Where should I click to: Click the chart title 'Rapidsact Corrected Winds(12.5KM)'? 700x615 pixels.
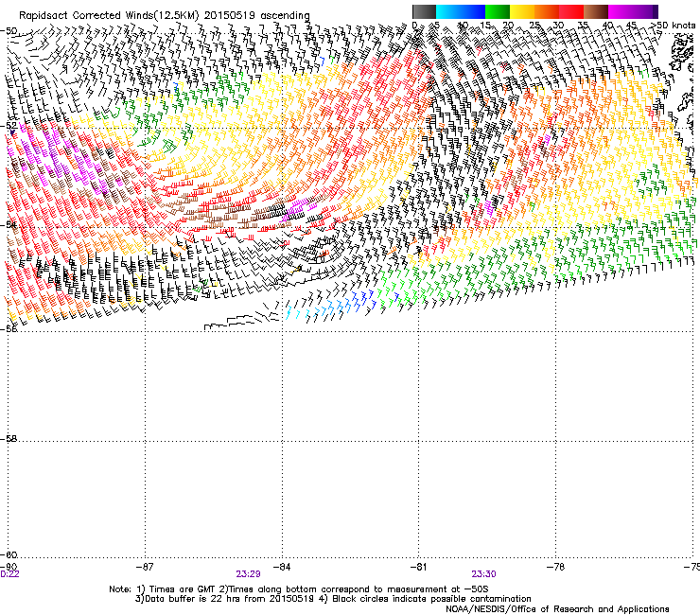coord(109,16)
